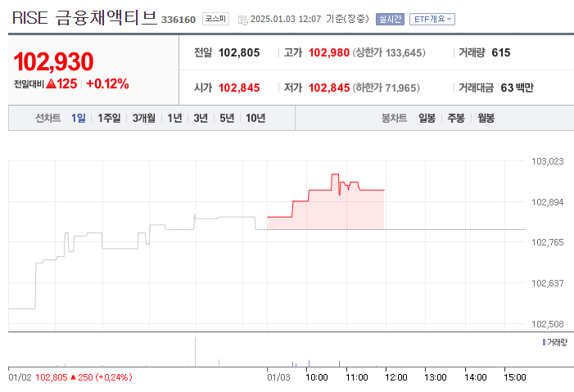Open the 일봉 daily candle chart
This screenshot has height=392, width=574.
pyautogui.click(x=427, y=118)
